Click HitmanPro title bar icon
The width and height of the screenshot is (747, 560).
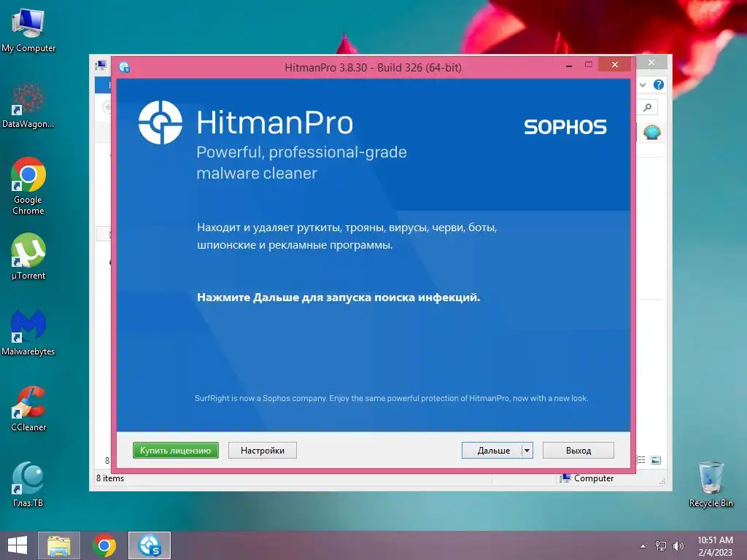tap(124, 67)
